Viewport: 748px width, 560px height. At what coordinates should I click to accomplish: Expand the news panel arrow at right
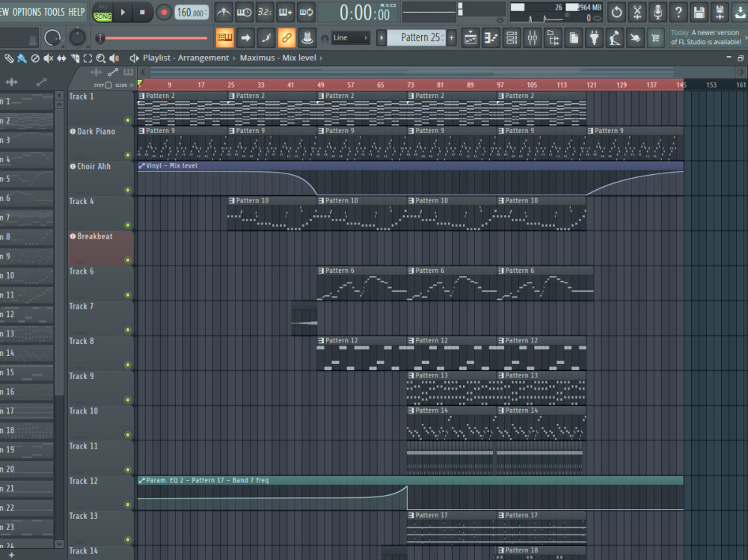click(746, 37)
